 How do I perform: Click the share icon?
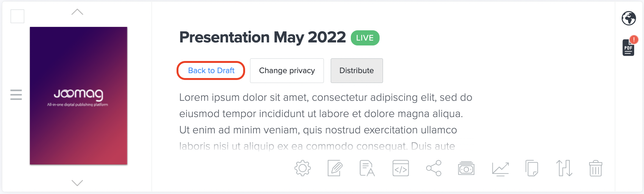tap(434, 168)
